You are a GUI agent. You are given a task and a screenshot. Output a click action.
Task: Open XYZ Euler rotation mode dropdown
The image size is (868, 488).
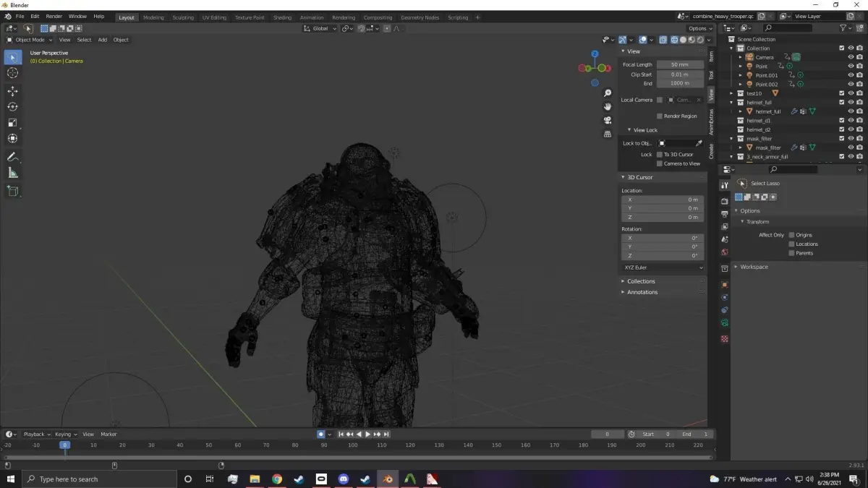[663, 267]
